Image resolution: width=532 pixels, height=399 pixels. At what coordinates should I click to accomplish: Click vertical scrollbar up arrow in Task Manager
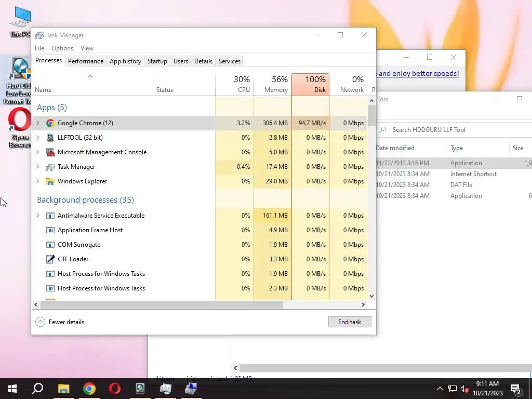(x=371, y=100)
